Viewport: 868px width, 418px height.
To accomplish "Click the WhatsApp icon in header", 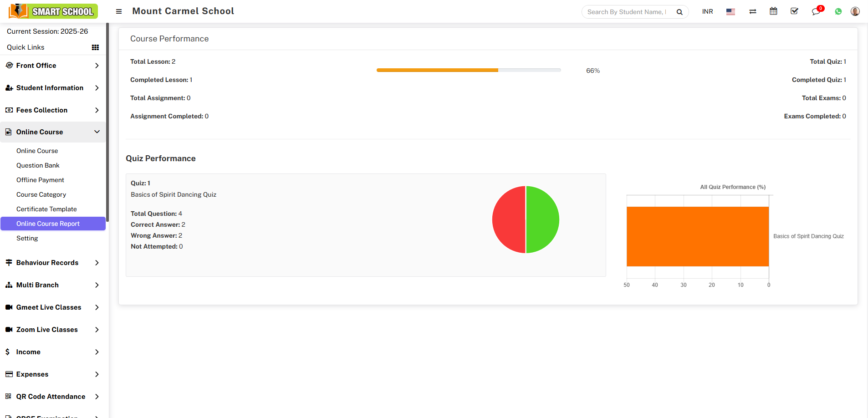I will [x=838, y=12].
